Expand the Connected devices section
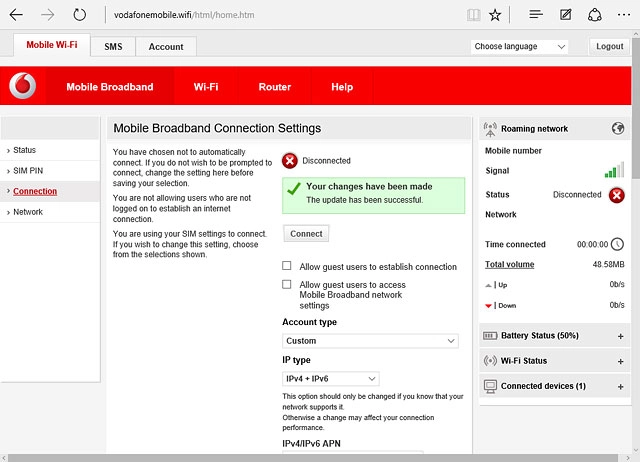The height and width of the screenshot is (462, 640). [x=620, y=386]
